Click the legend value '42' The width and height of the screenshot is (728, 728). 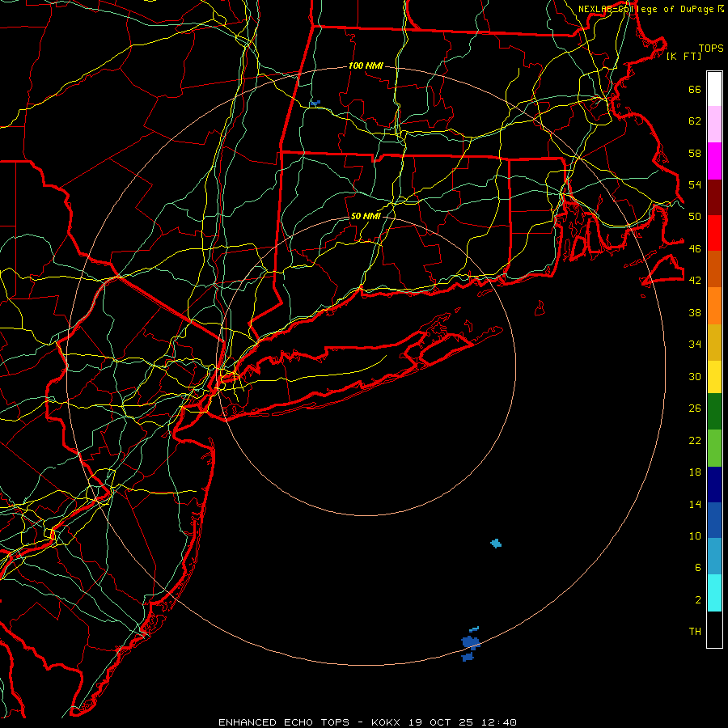(x=695, y=281)
